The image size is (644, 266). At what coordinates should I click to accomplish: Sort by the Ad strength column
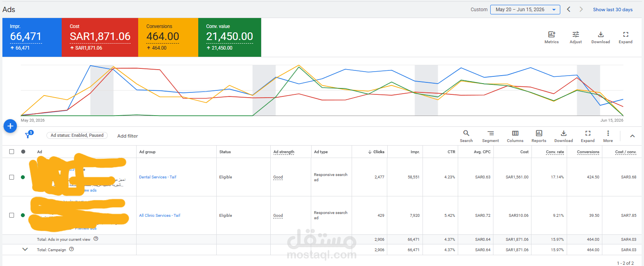coord(284,152)
